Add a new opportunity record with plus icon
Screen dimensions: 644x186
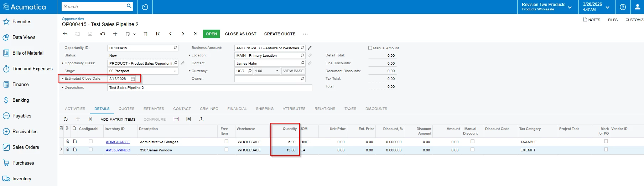pyautogui.click(x=115, y=34)
